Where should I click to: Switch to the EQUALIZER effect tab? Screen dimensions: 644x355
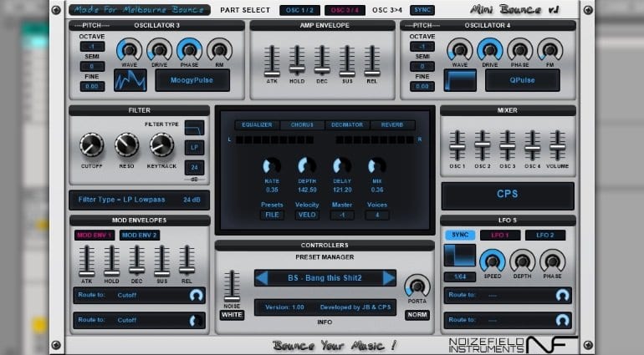257,124
